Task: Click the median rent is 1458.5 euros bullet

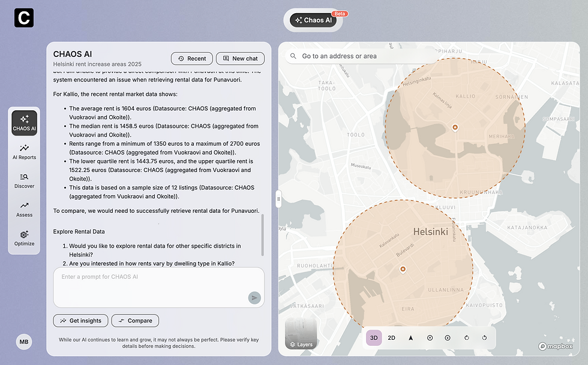Action: pyautogui.click(x=163, y=131)
